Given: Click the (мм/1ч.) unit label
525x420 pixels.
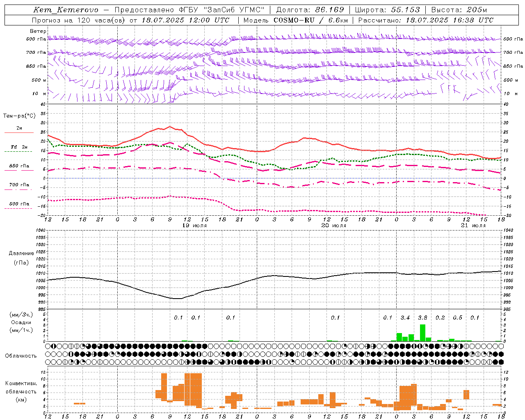Looking at the screenshot, I should coord(21,330).
